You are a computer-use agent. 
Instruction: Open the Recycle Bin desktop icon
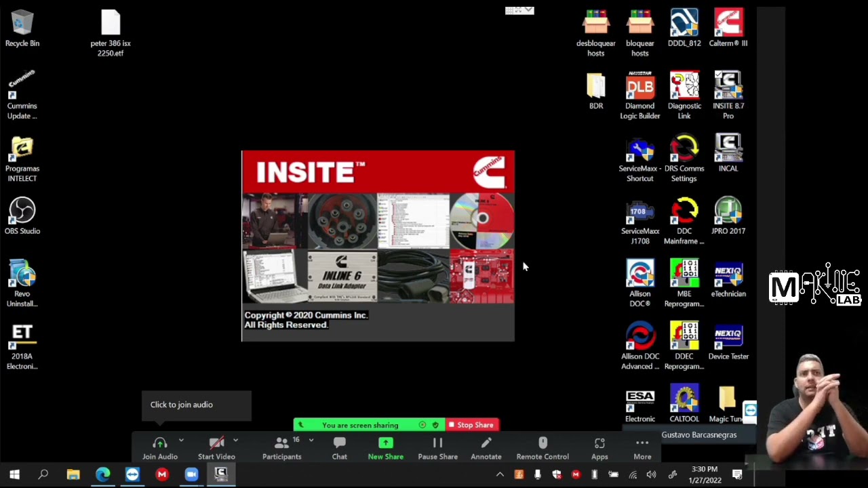pyautogui.click(x=22, y=28)
